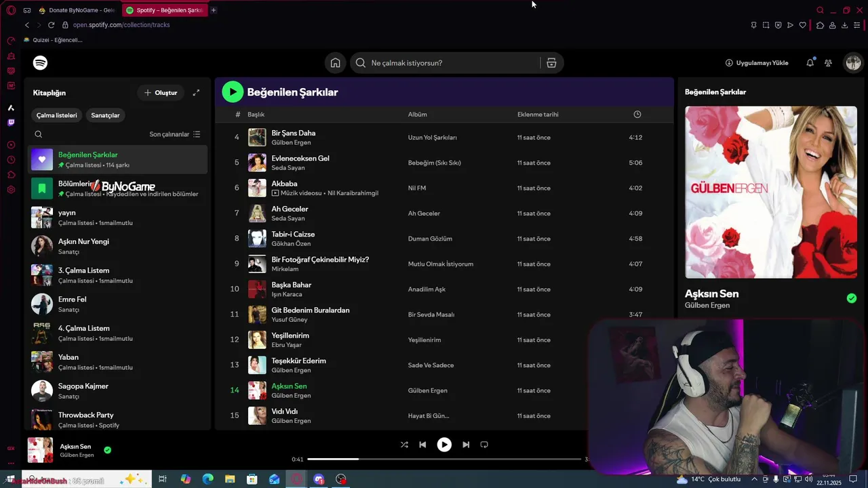Expand the library with the arrows icon

[x=196, y=93]
